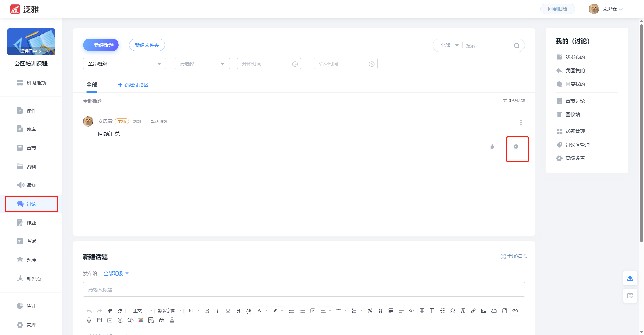644x335 pixels.
Task: Open the highlight color dropdown arrow
Action: click(x=282, y=311)
